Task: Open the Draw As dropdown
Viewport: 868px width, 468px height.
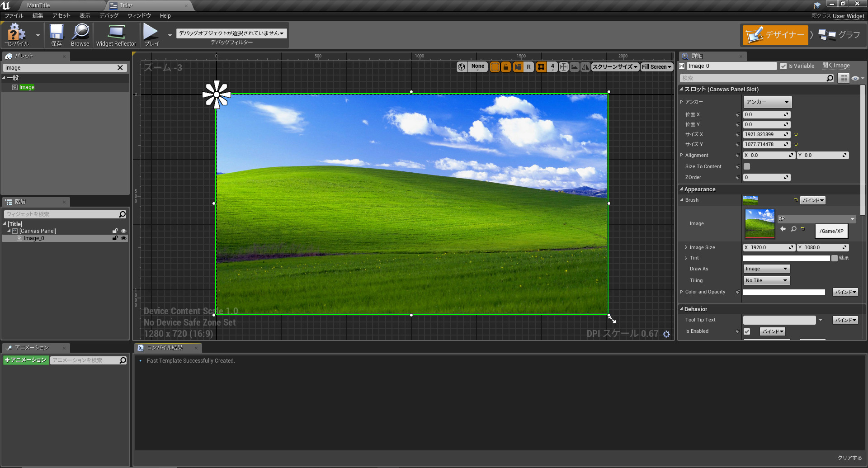Action: 766,268
